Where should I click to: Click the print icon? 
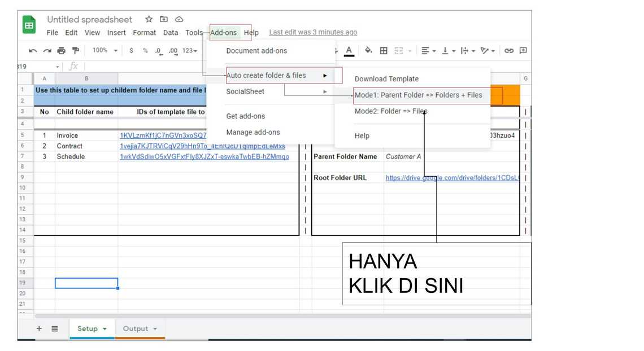[61, 51]
